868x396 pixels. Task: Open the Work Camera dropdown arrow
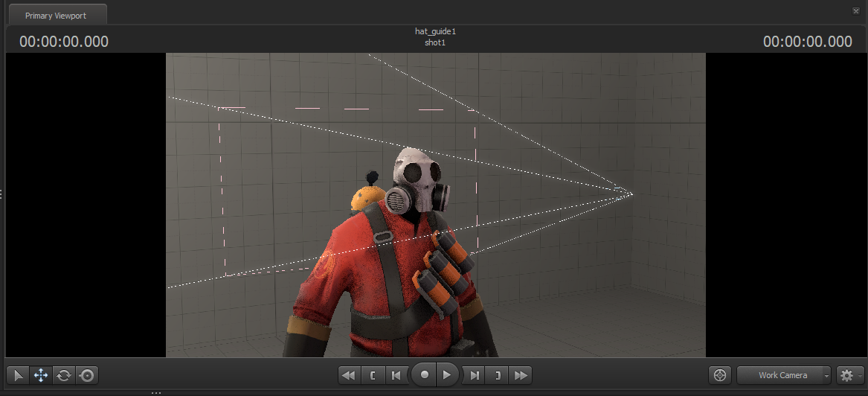coord(826,375)
